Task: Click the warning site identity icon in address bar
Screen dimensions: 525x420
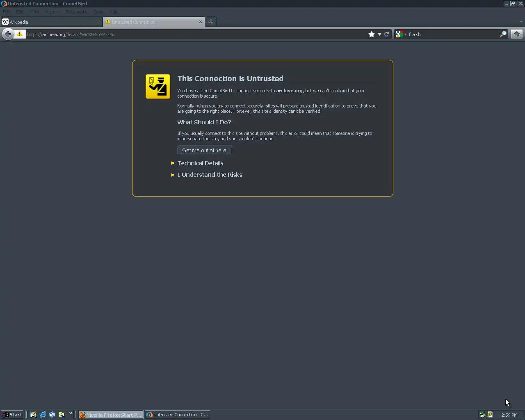Action: click(x=19, y=34)
